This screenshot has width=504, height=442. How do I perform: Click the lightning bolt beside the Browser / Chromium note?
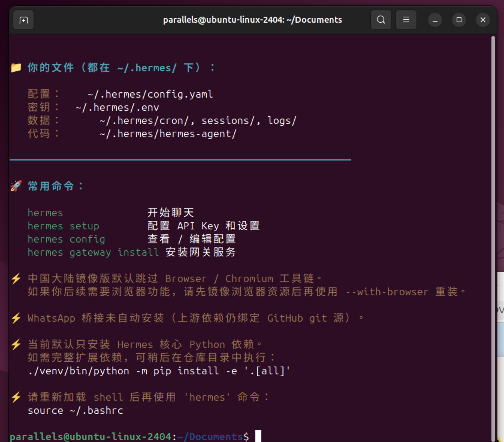point(16,278)
